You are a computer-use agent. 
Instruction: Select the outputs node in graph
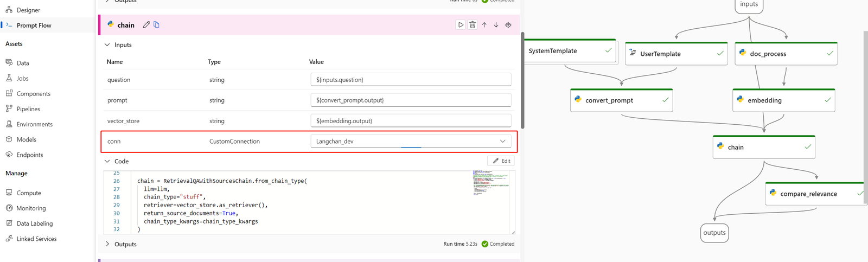point(714,233)
